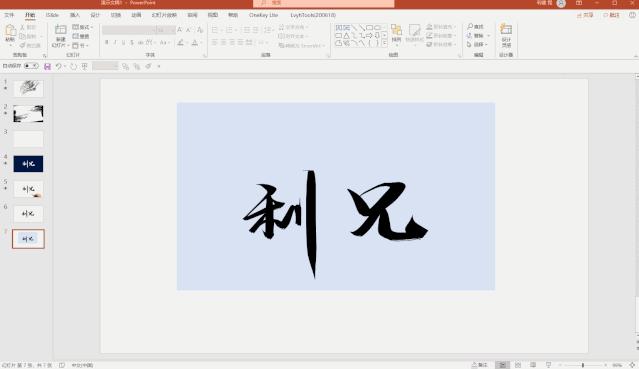Open the Customize Quick Access Toolbar arrow
Image resolution: width=639 pixels, height=369 pixels.
(159, 66)
